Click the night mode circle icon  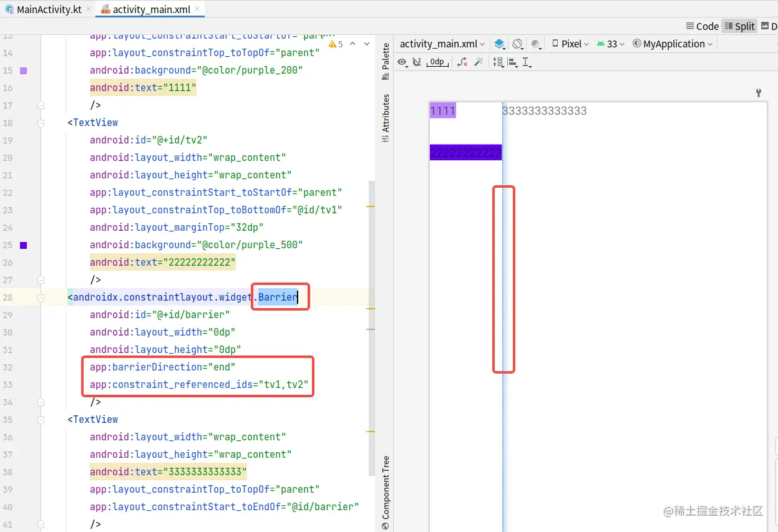click(535, 44)
